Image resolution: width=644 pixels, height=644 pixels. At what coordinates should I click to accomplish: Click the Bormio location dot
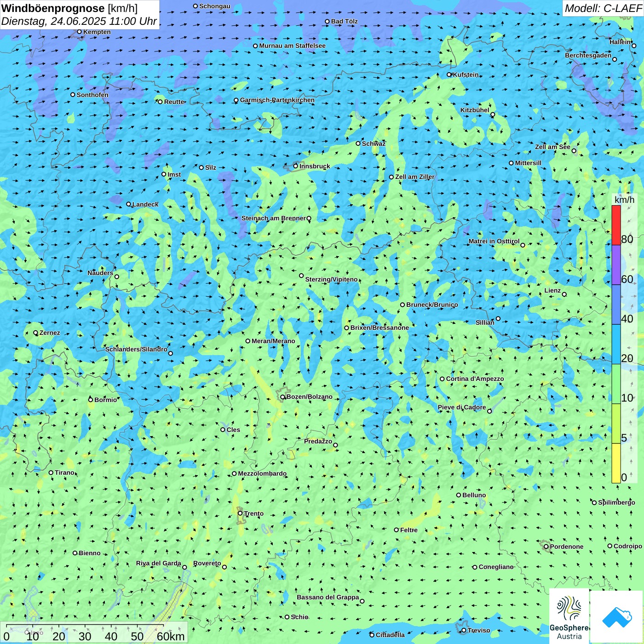(91, 400)
